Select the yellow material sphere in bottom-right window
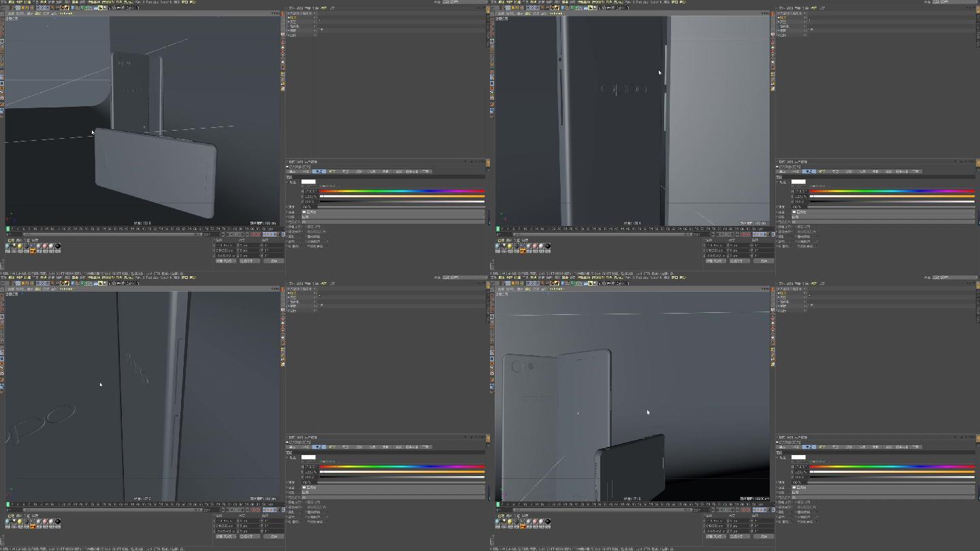 [510, 521]
